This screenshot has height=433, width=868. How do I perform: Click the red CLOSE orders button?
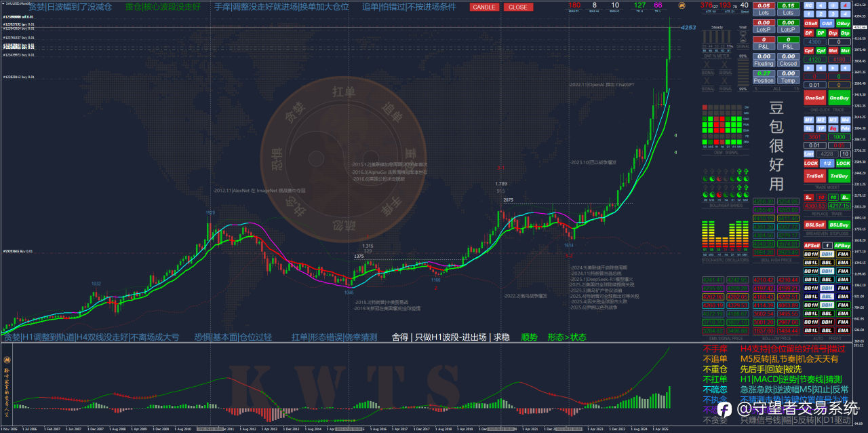pyautogui.click(x=517, y=7)
